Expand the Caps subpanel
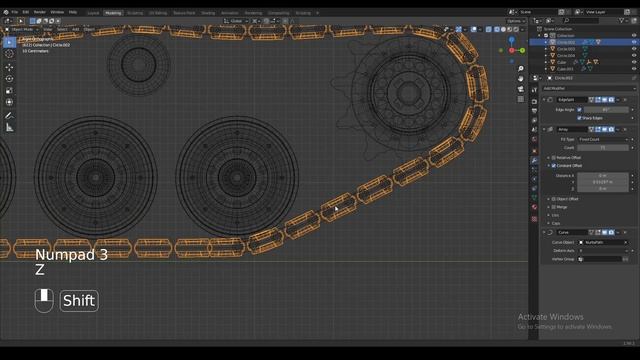This screenshot has height=360, width=640. click(549, 223)
